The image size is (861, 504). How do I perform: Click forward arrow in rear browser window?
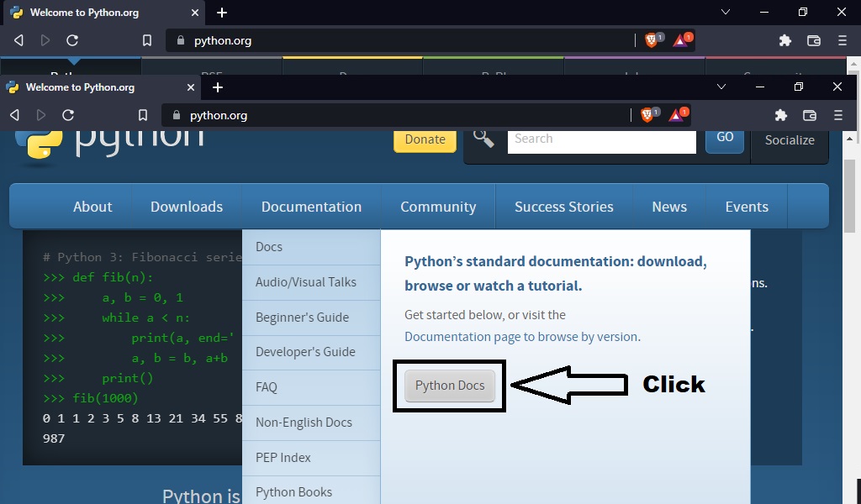[45, 40]
